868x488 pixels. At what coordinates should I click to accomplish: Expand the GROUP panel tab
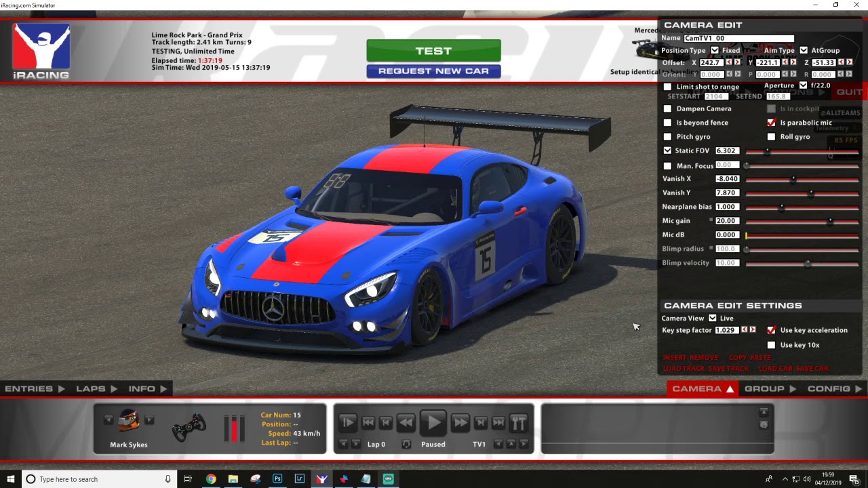click(770, 388)
